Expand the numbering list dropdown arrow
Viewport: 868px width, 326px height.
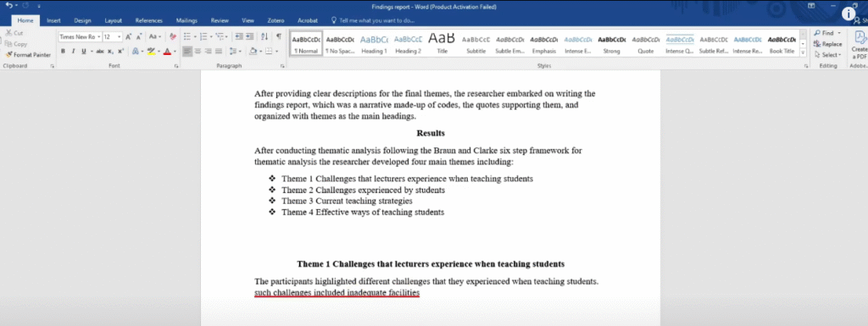[x=211, y=37]
